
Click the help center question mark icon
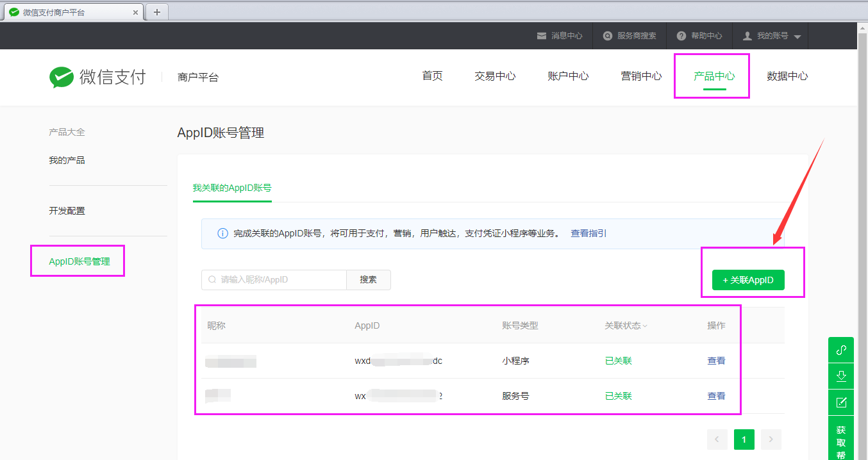pos(681,36)
